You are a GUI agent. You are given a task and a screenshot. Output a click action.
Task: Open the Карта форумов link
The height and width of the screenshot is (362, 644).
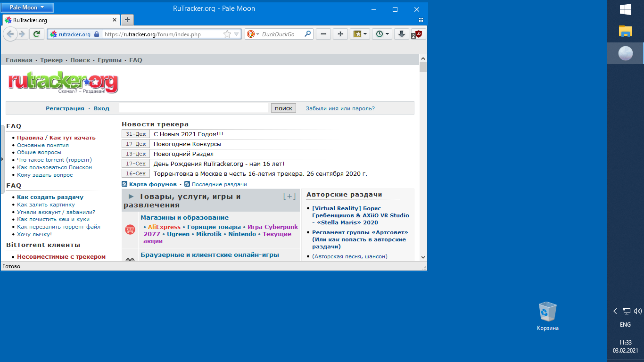(153, 184)
